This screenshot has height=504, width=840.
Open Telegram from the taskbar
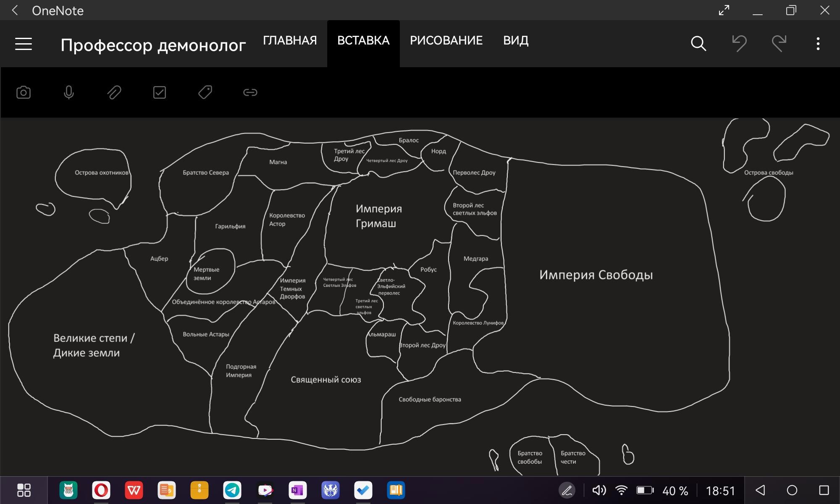(x=232, y=490)
